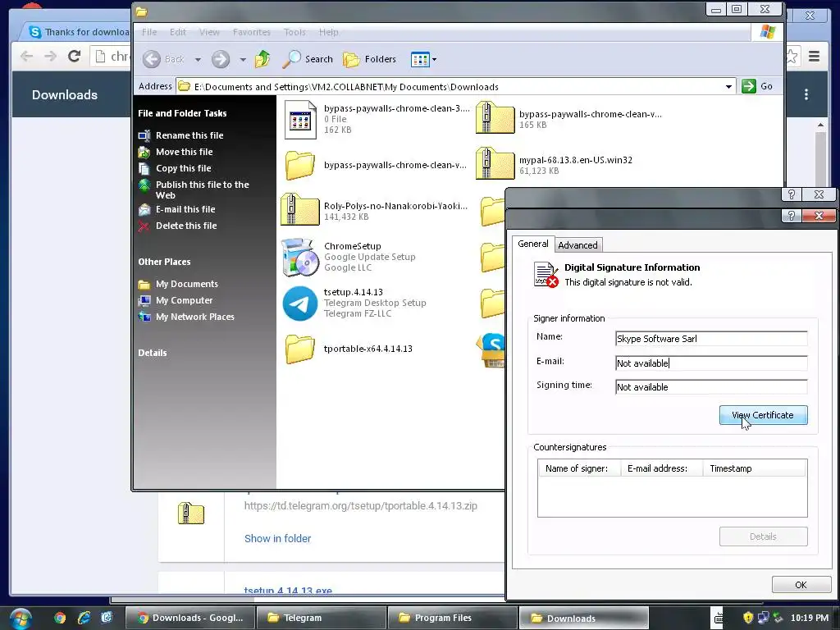
Task: Open the Tools menu
Action: (294, 32)
